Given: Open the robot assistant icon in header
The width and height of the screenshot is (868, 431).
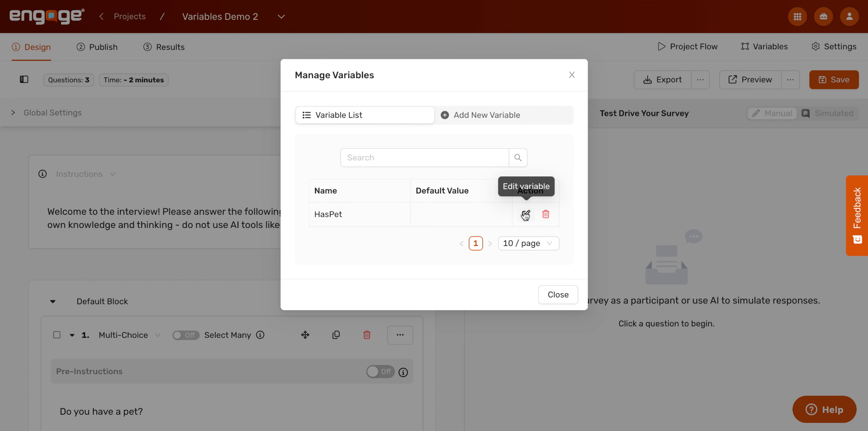Looking at the screenshot, I should [824, 17].
